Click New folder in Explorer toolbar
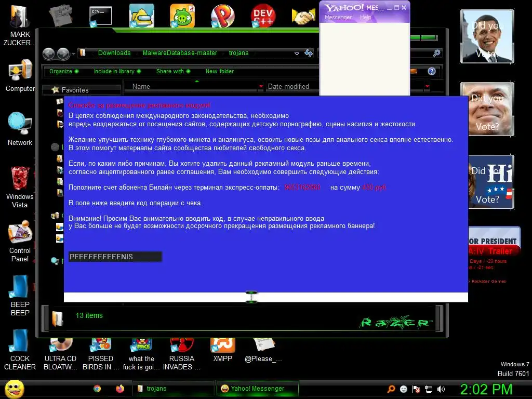Image resolution: width=532 pixels, height=399 pixels. click(220, 71)
